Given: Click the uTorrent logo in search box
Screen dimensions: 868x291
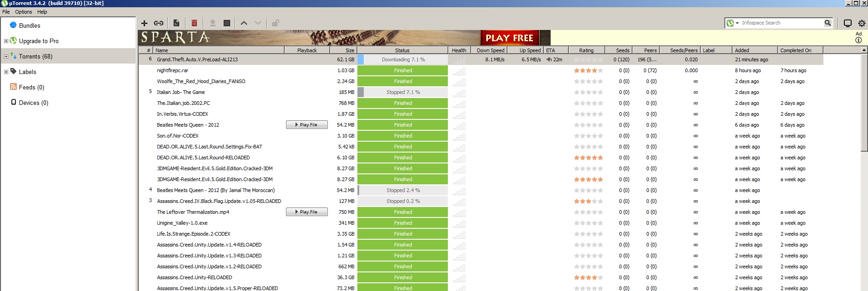Looking at the screenshot, I should point(730,23).
